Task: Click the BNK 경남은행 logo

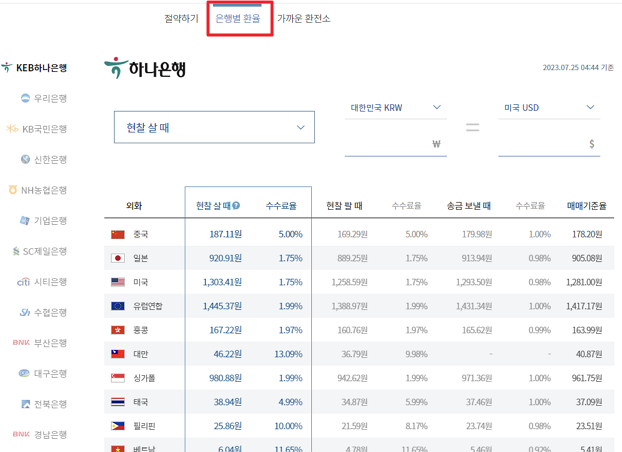Action: point(21,434)
